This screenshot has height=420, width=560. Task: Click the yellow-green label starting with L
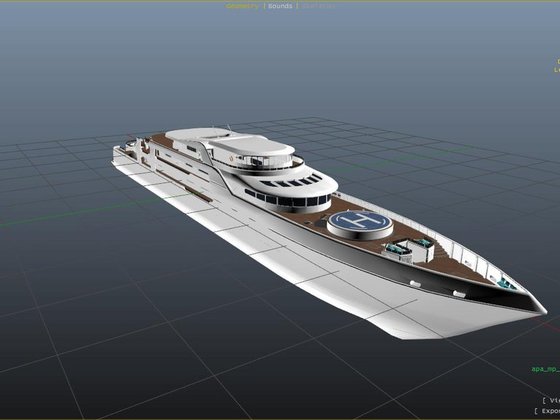[557, 70]
